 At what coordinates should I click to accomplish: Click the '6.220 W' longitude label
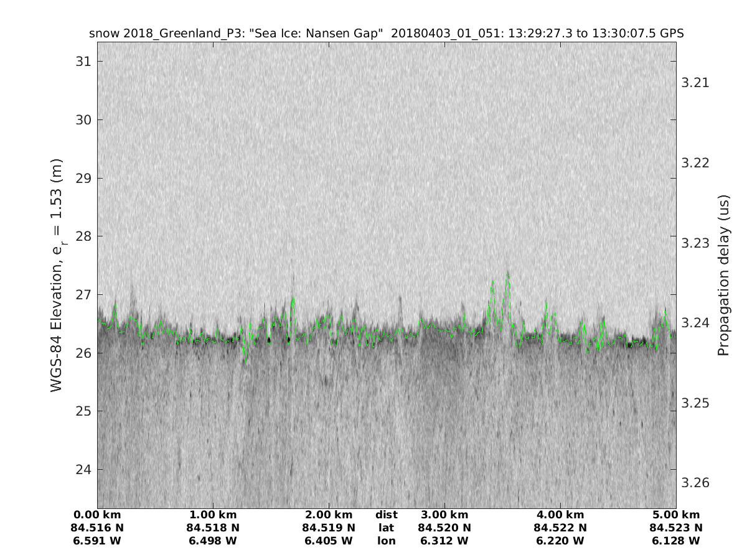pos(560,541)
